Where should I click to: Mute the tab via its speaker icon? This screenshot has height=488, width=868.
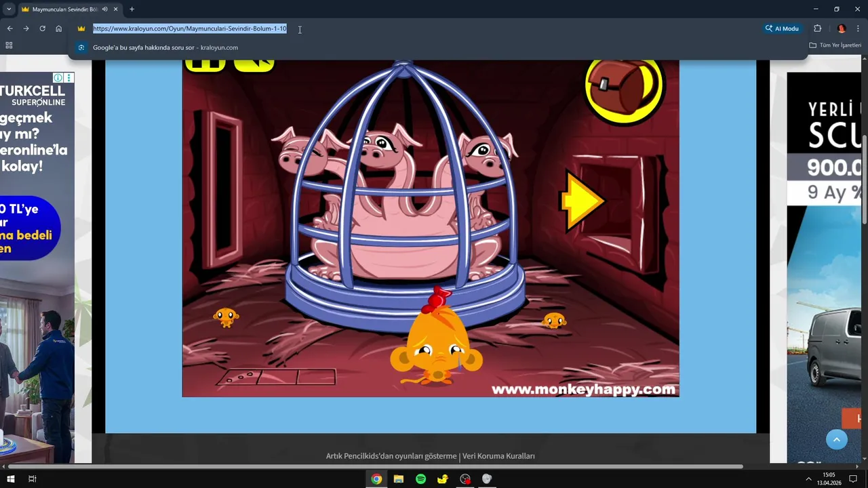104,9
